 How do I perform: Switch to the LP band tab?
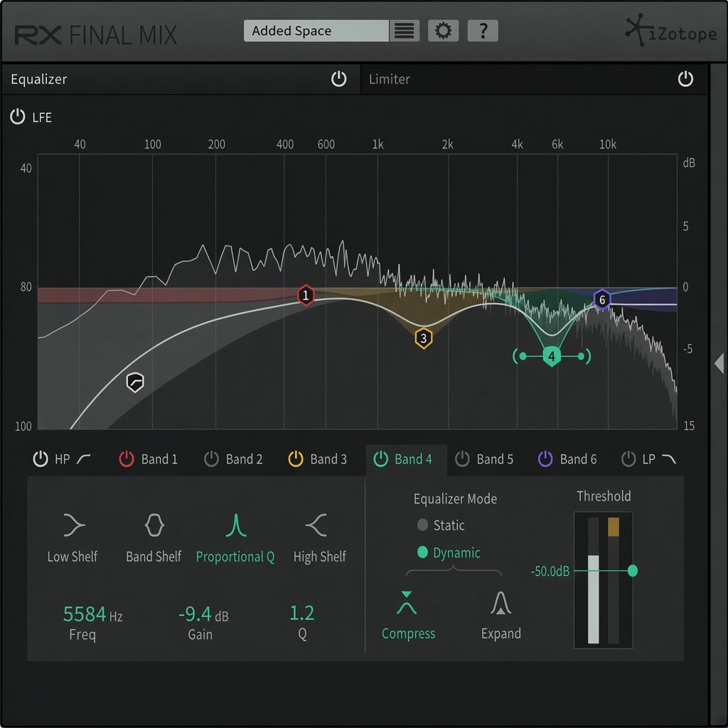pos(648,459)
